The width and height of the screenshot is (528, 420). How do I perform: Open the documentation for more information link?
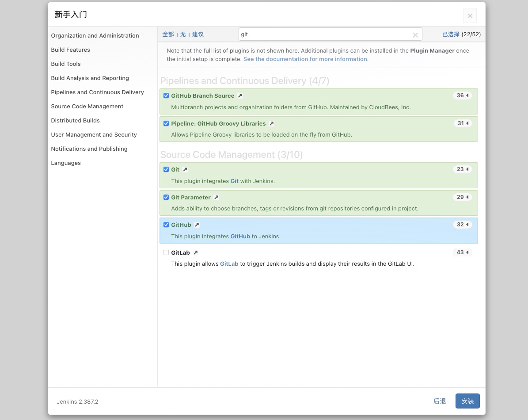point(305,59)
